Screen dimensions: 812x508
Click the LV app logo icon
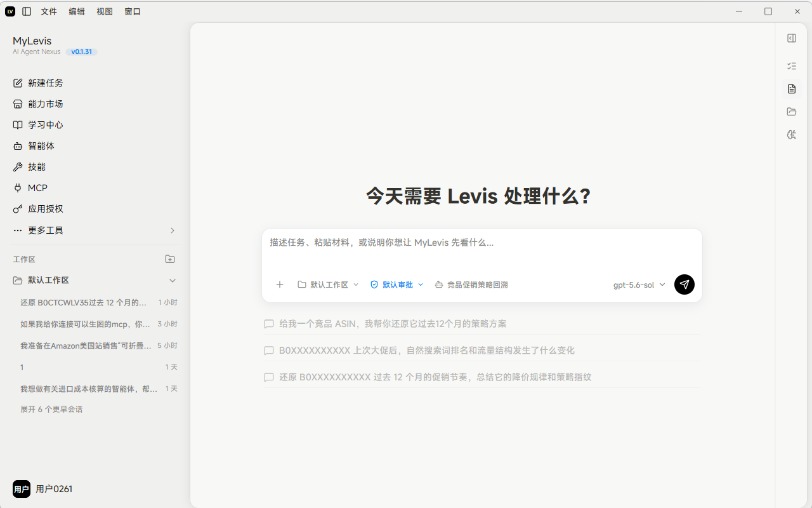(10, 11)
